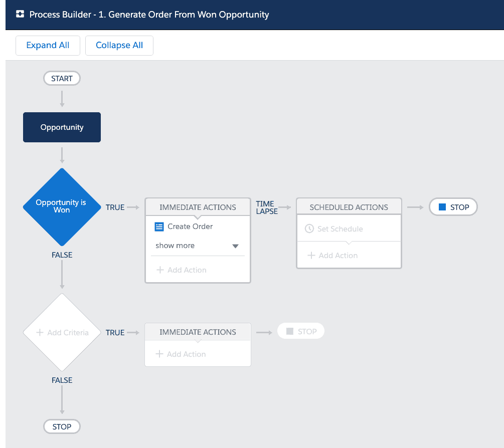Click the plus icon under Create Order
The image size is (504, 448).
click(160, 270)
